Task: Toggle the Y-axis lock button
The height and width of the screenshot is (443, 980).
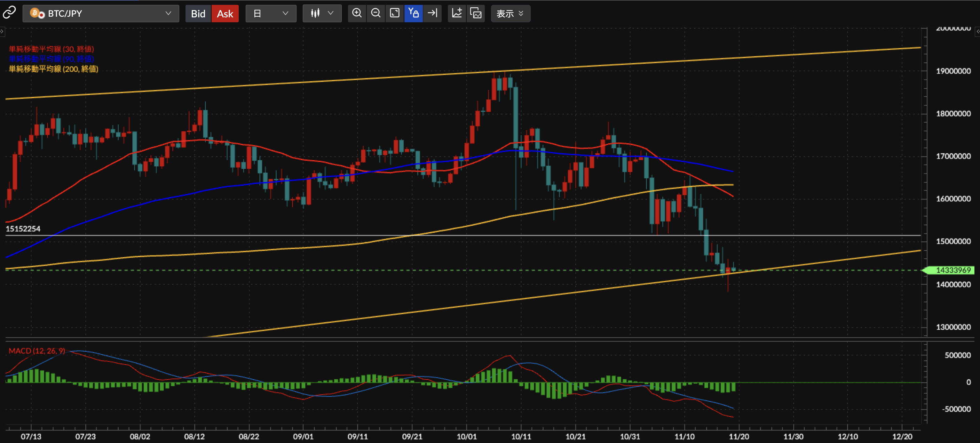Action: click(x=413, y=13)
